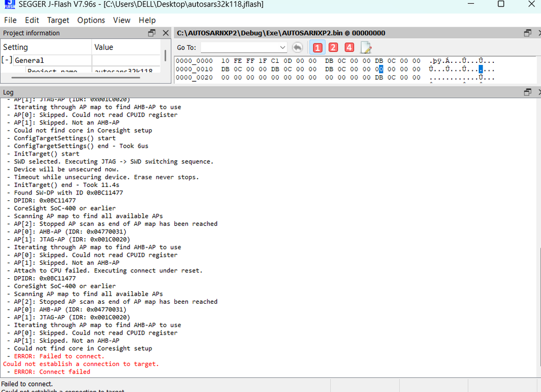
Task: Click 'InitTarget() start' log line
Action: [47, 154]
